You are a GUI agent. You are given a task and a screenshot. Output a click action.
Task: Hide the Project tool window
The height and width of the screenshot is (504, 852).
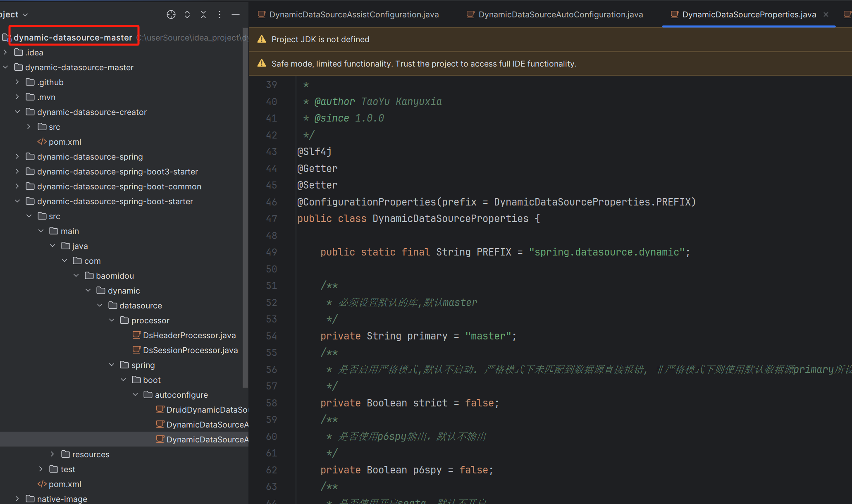pyautogui.click(x=236, y=14)
